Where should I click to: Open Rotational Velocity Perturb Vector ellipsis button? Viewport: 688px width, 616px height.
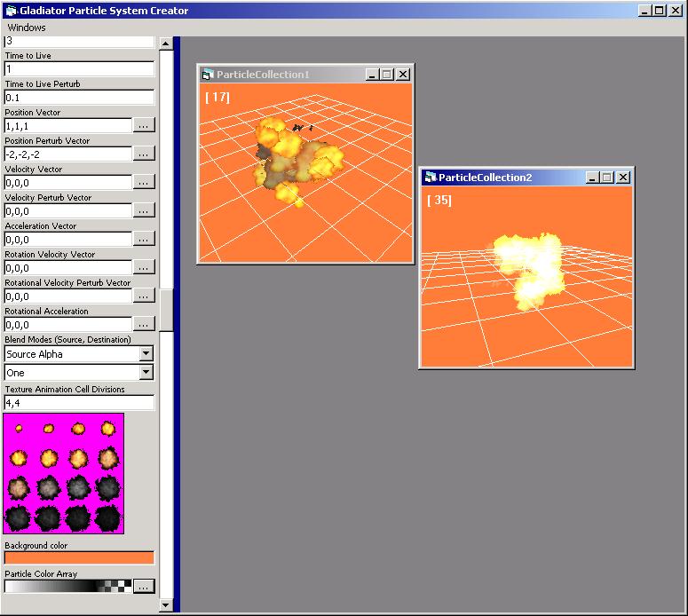pos(144,296)
